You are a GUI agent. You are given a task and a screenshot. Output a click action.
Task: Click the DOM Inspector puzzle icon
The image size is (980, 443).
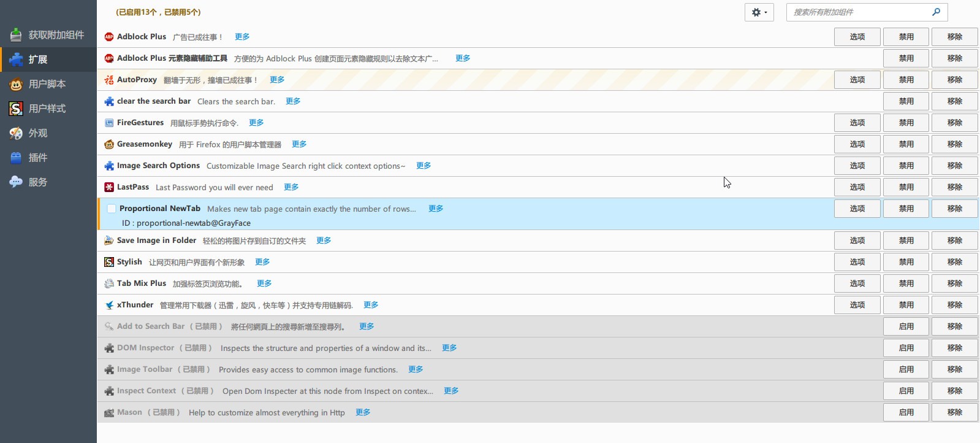[x=109, y=348]
